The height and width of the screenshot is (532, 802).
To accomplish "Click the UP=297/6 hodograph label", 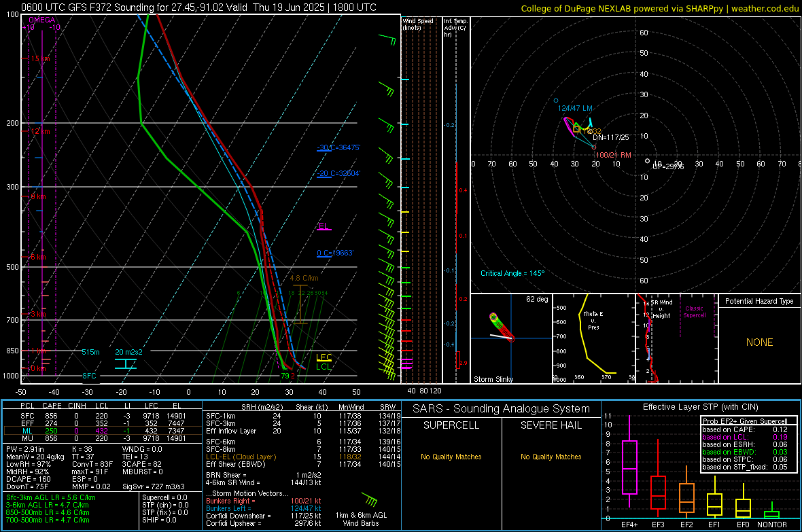I will (x=668, y=166).
